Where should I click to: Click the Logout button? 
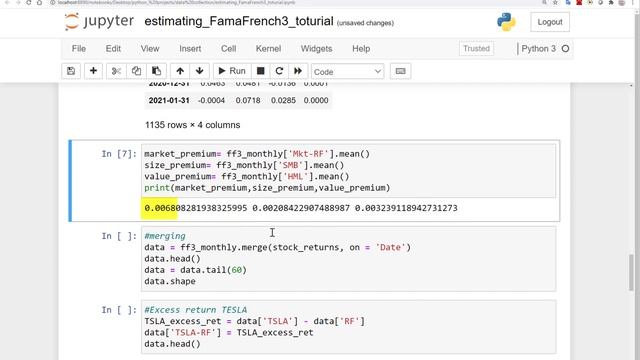[550, 22]
